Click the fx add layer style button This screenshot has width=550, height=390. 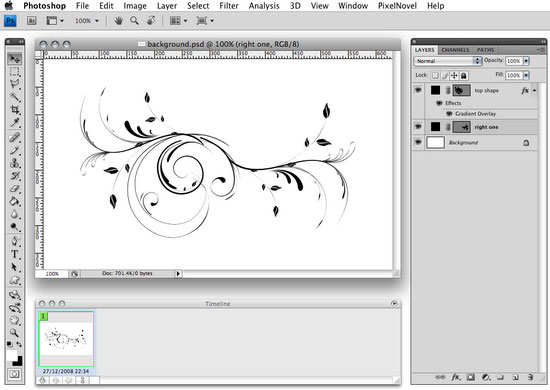pos(455,377)
